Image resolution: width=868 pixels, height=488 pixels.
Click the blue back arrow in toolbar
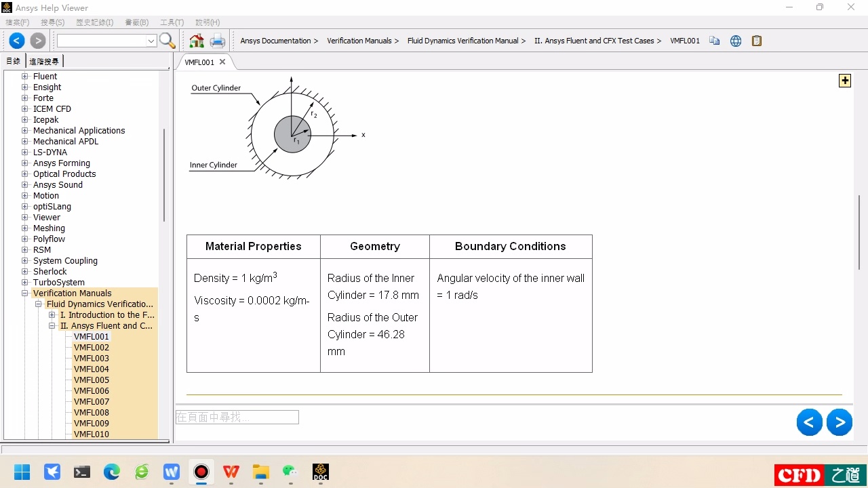[17, 41]
